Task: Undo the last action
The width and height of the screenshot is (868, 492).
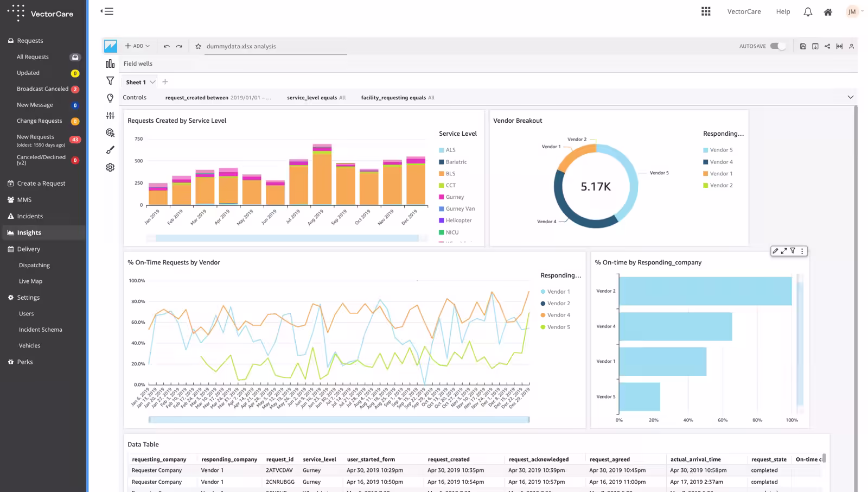Action: point(167,46)
